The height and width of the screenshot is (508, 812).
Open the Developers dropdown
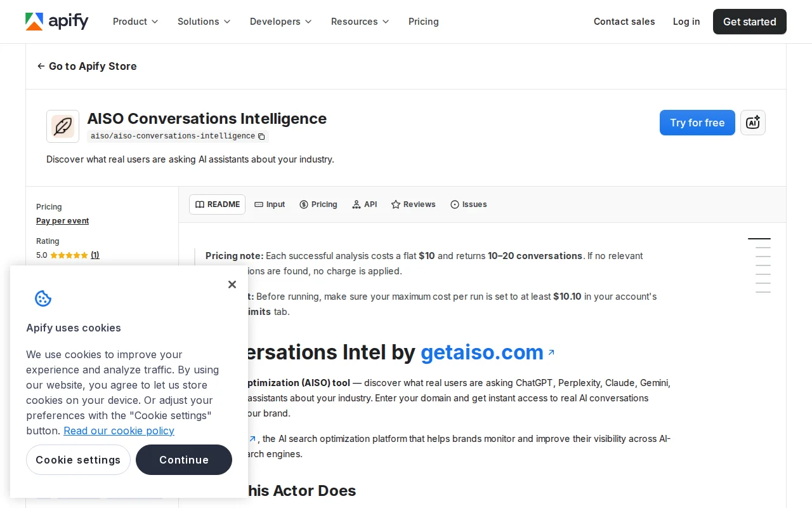pos(280,22)
